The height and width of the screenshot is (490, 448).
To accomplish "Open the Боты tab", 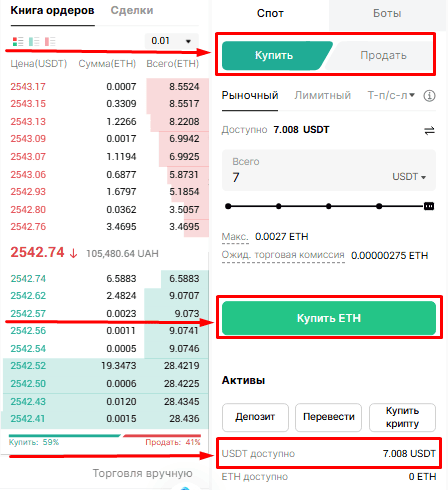I will (387, 14).
